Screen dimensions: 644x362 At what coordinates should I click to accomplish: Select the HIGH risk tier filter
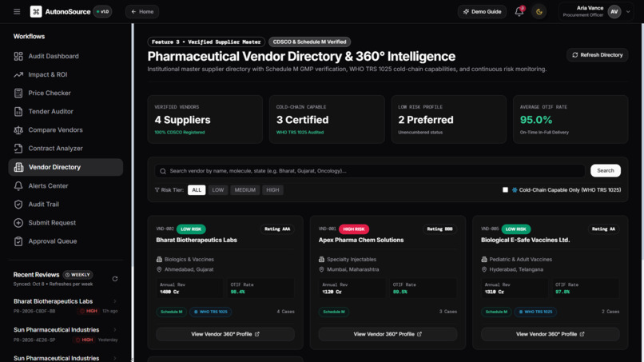point(272,190)
